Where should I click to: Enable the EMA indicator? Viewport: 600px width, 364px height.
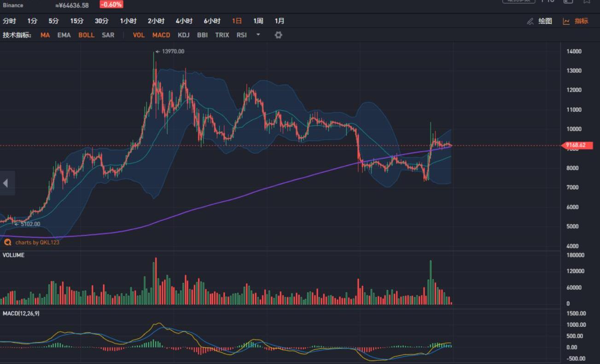(x=64, y=35)
